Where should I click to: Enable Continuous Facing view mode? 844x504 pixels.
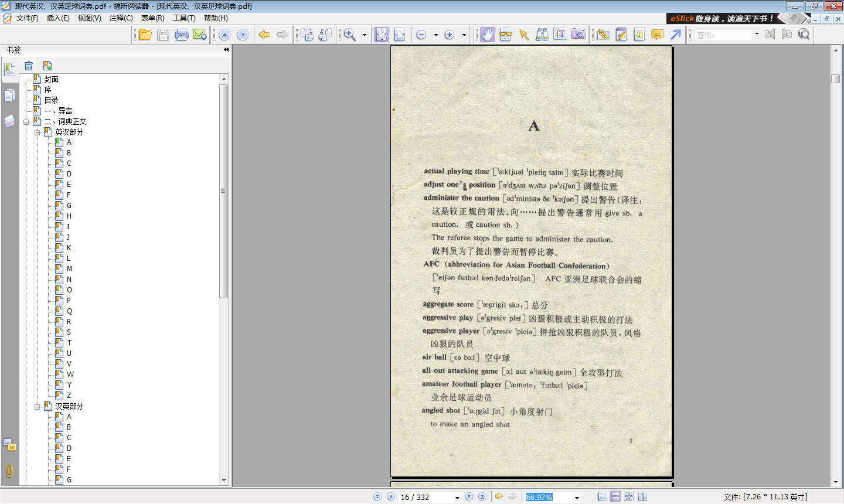629,496
